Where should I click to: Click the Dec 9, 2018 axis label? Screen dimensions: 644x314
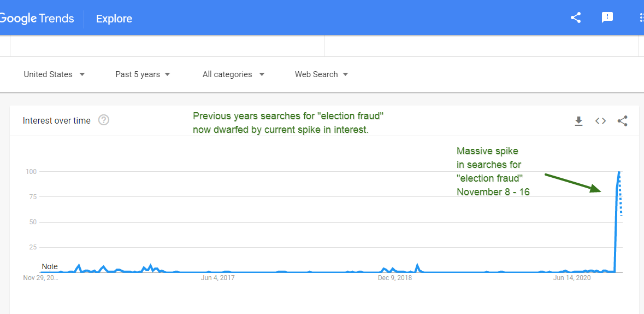[x=394, y=278]
